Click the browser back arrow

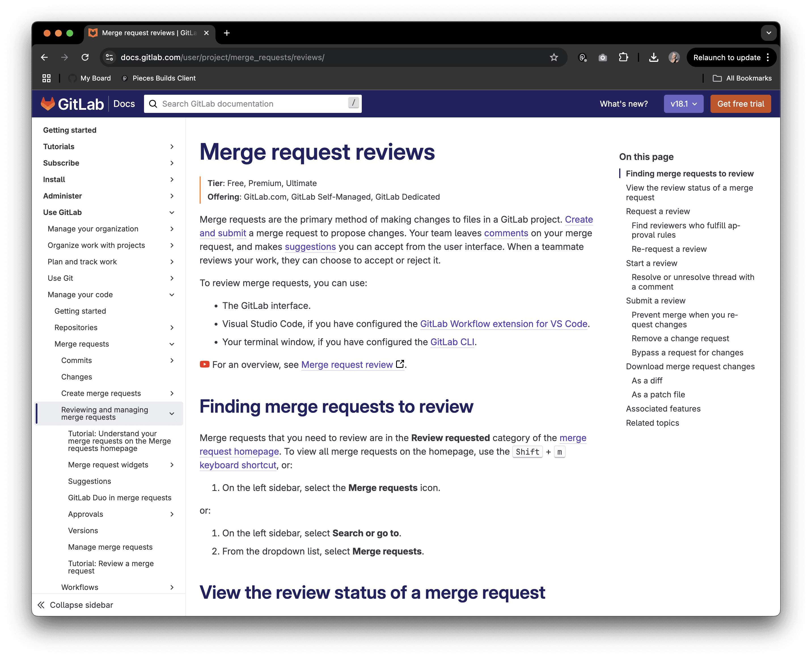44,57
